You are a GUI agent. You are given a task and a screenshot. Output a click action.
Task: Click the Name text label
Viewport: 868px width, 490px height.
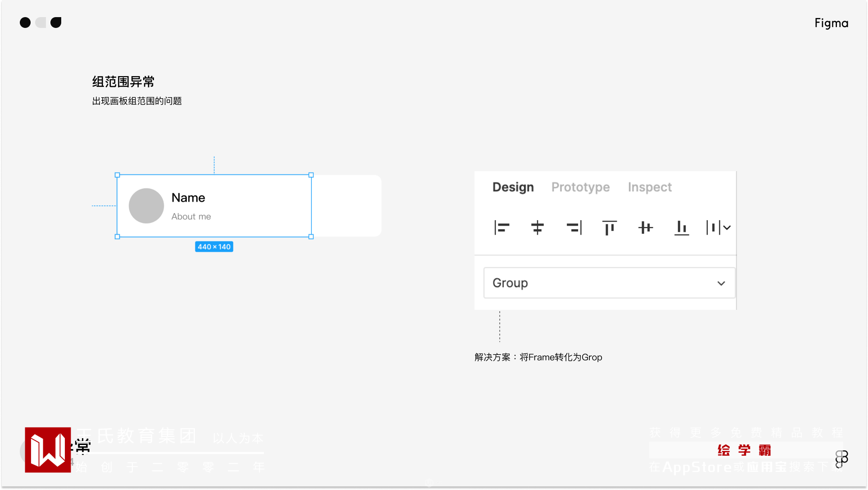pyautogui.click(x=188, y=198)
